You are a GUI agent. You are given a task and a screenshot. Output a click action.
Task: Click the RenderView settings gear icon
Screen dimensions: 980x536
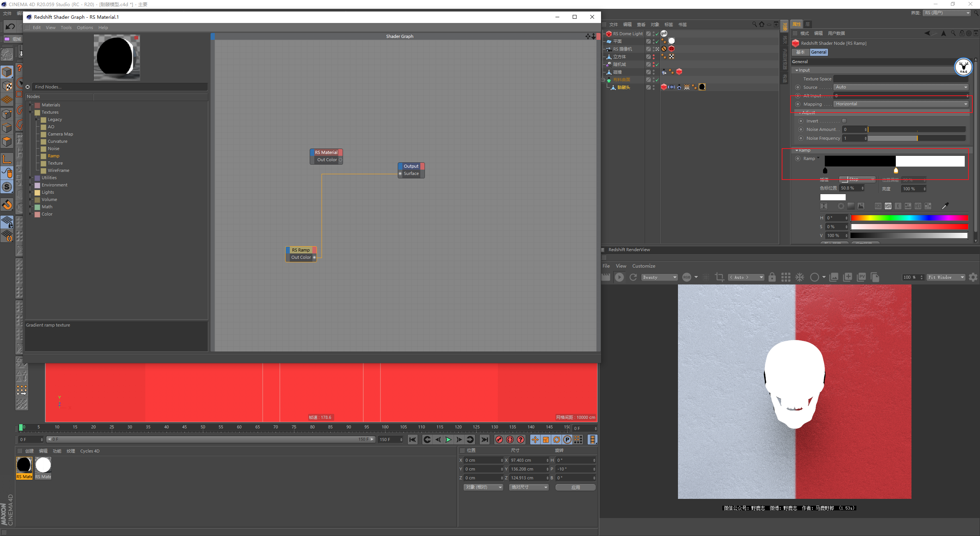pyautogui.click(x=973, y=277)
